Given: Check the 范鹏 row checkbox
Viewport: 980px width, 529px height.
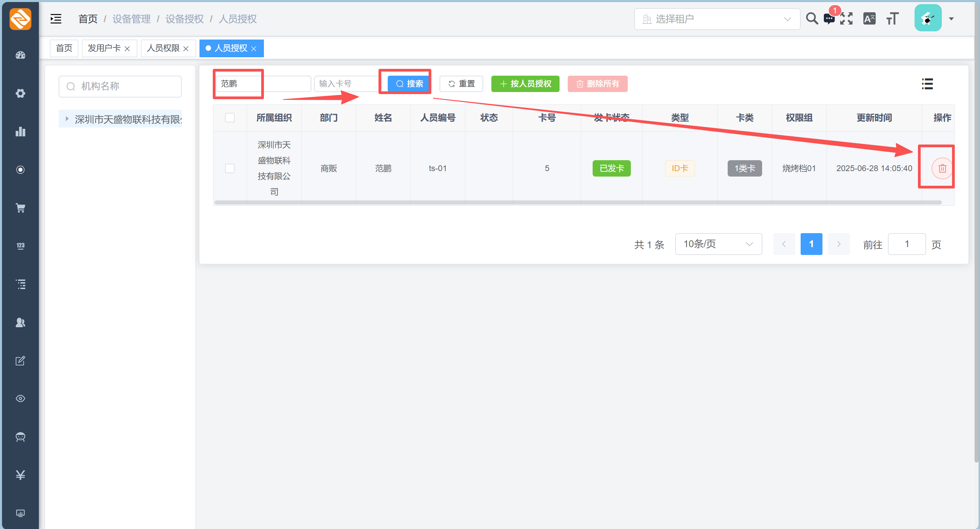Looking at the screenshot, I should 230,168.
